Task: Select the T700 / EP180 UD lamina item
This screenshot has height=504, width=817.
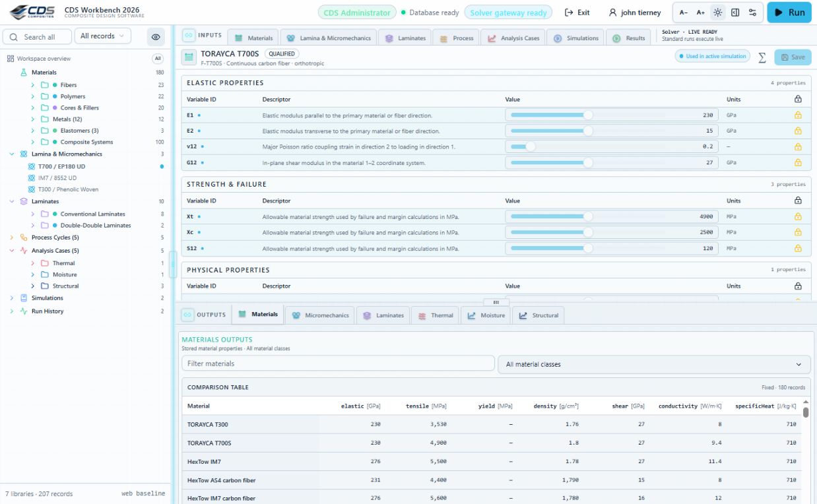Action: pos(61,167)
